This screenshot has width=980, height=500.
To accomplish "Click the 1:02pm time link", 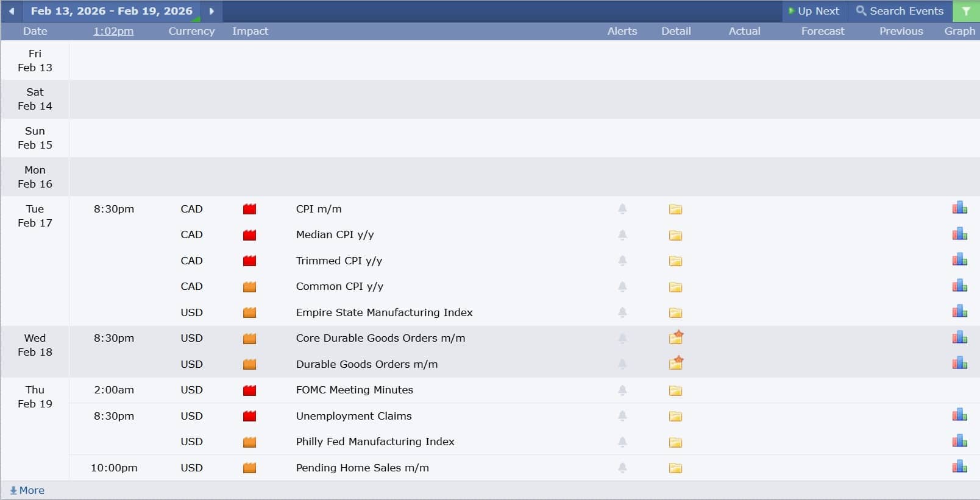I will 113,31.
